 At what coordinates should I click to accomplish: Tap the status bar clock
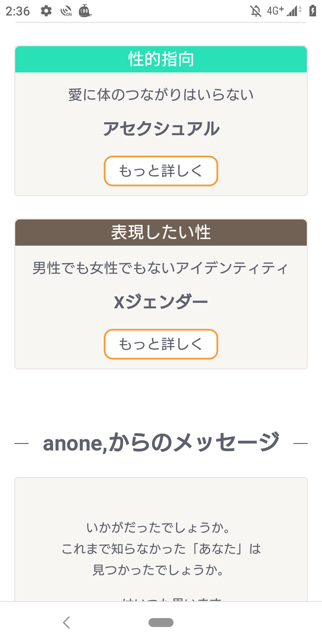click(x=18, y=11)
